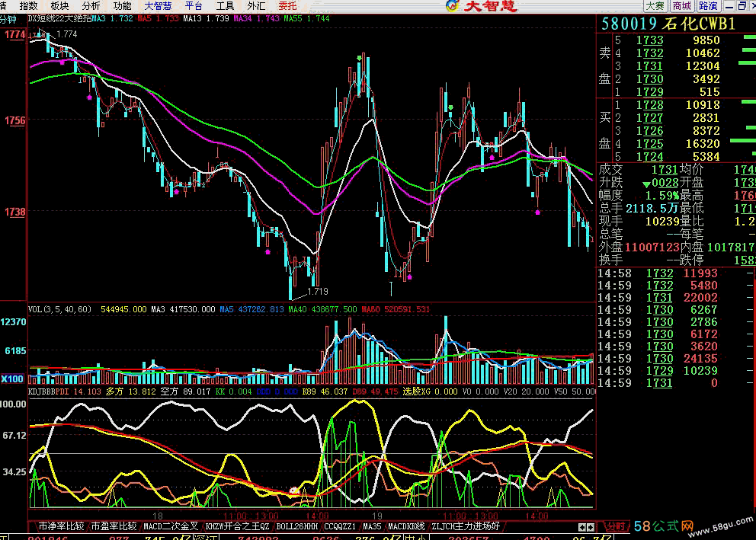
Task: Click buy volume 16320
Action: [x=703, y=144]
